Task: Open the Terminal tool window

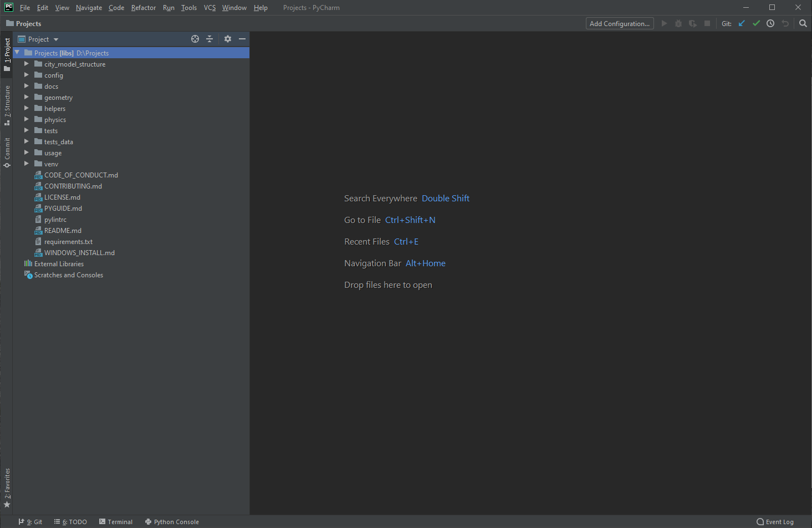Action: pos(116,522)
